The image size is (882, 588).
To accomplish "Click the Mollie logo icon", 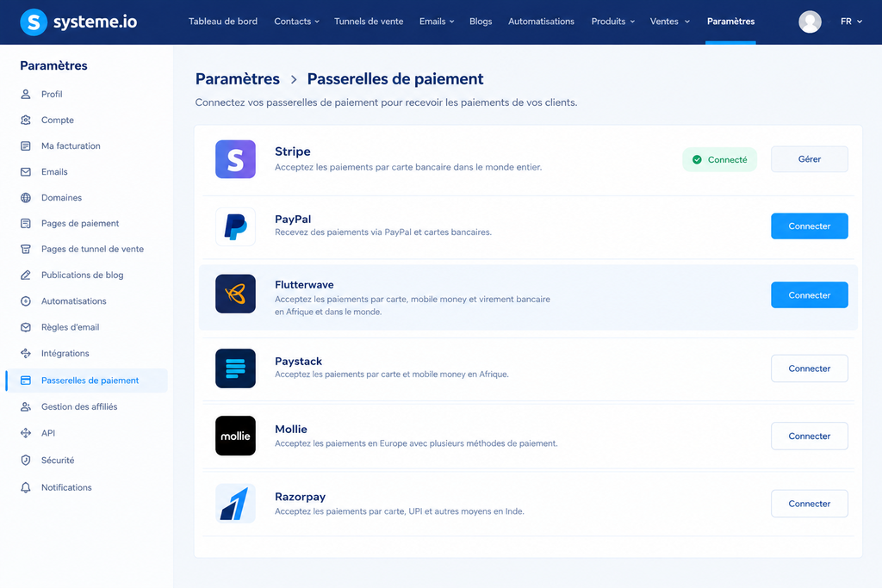I will point(235,436).
